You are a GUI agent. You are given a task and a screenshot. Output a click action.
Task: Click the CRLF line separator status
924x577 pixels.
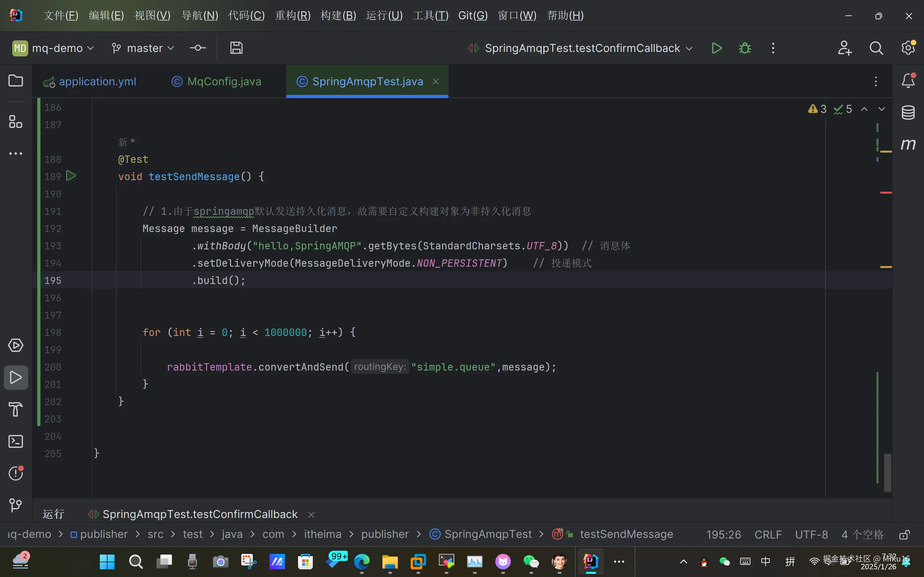pyautogui.click(x=768, y=534)
